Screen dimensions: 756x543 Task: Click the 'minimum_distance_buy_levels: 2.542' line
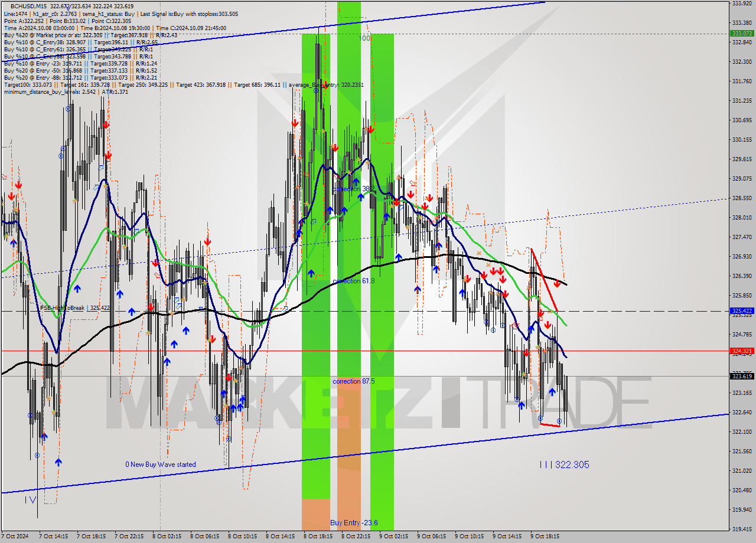click(66, 91)
